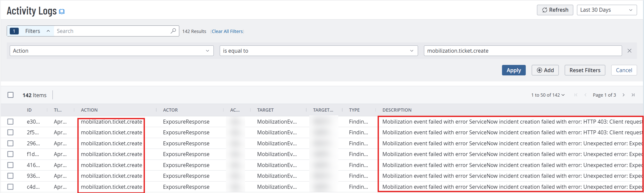Open the Last 30 Days dropdown
This screenshot has width=644, height=193.
606,10
